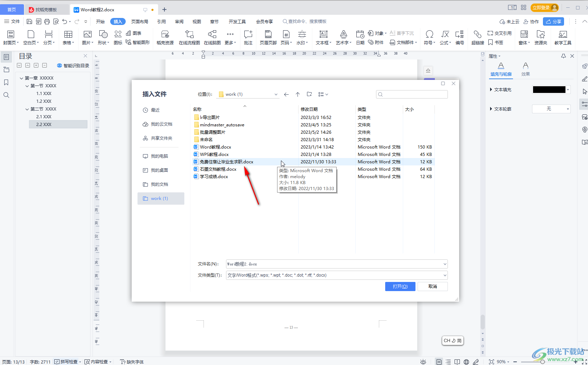
Task: Create a new folder in the dialog
Action: coord(309,94)
